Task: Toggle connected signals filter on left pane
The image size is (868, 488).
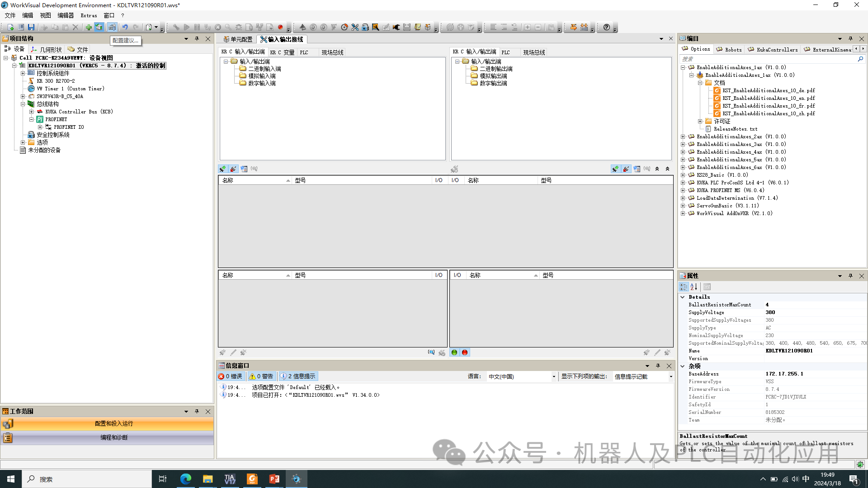Action: click(x=222, y=169)
